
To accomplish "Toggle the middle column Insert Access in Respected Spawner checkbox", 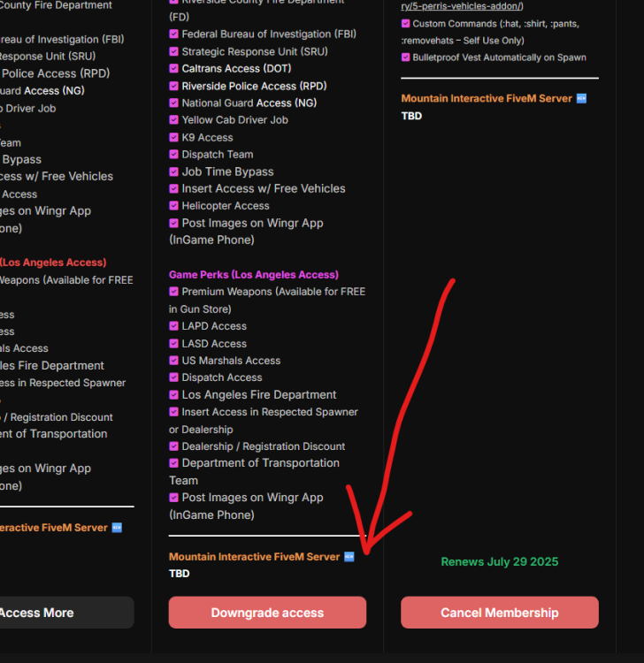I will click(x=173, y=412).
